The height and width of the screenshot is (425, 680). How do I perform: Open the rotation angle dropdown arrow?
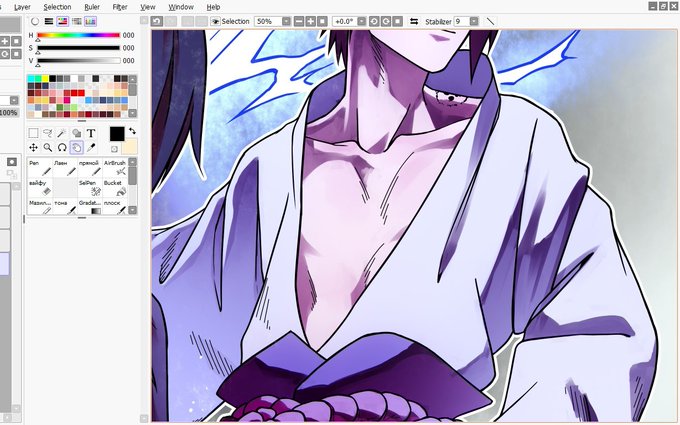[362, 21]
